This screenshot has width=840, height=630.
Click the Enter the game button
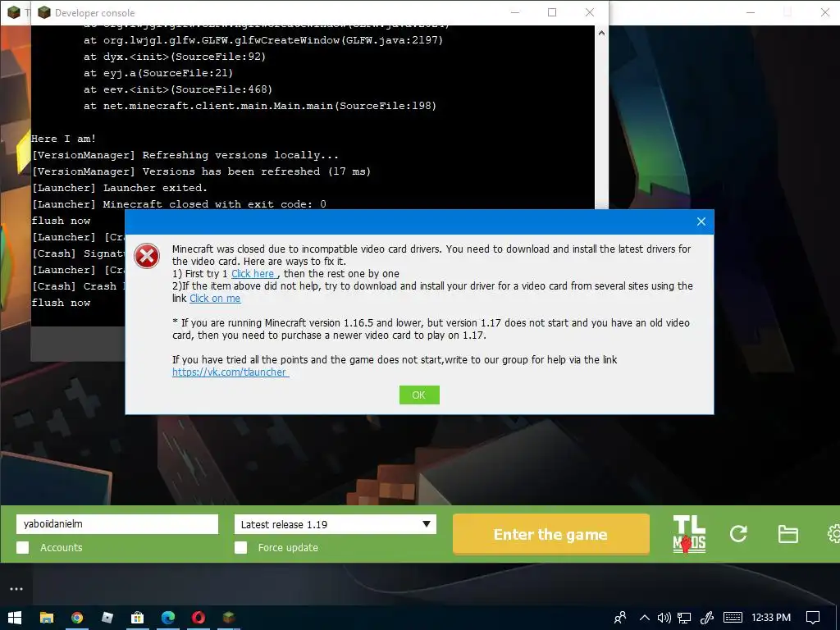pyautogui.click(x=550, y=534)
